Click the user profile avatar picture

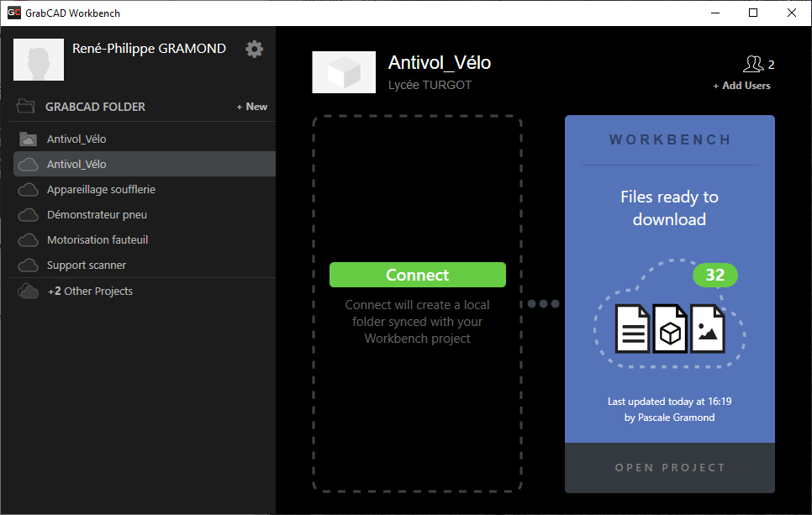pos(39,60)
